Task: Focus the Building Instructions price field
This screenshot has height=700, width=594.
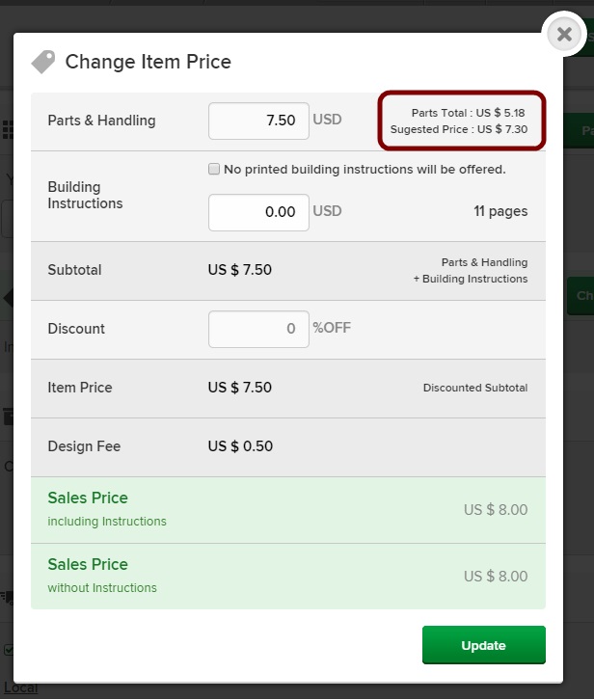Action: (x=258, y=212)
